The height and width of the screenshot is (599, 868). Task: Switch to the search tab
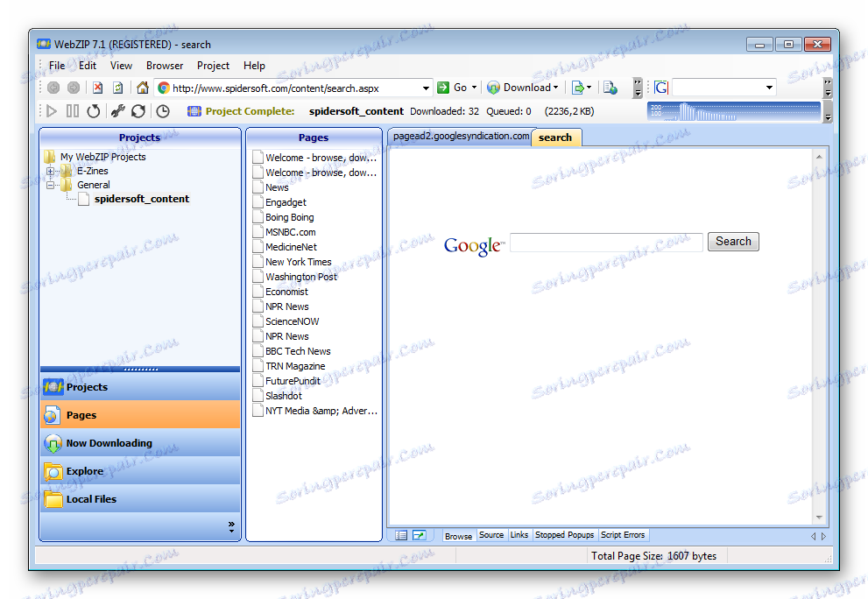[555, 137]
